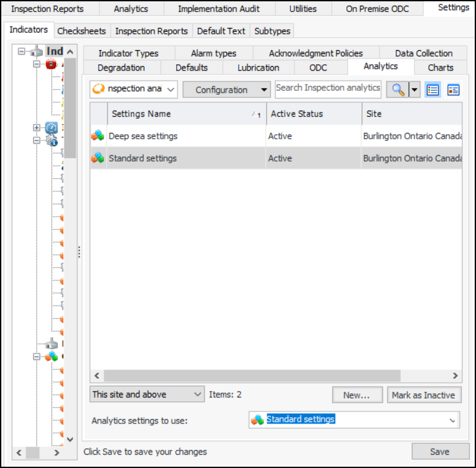The image size is (476, 468).
Task: Collapse the red alarm tree node
Action: [36, 64]
